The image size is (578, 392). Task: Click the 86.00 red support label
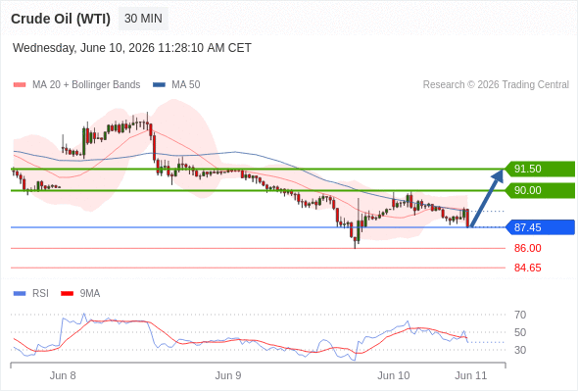point(527,248)
